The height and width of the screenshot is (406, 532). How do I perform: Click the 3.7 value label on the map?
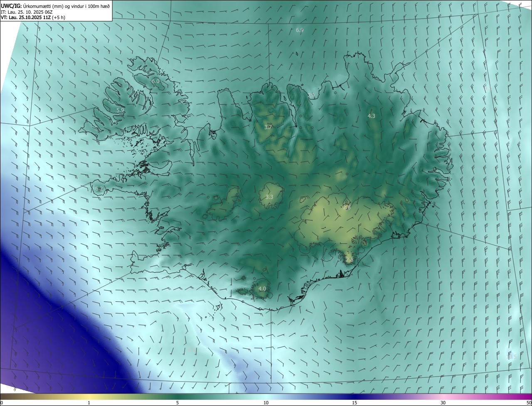(x=268, y=127)
